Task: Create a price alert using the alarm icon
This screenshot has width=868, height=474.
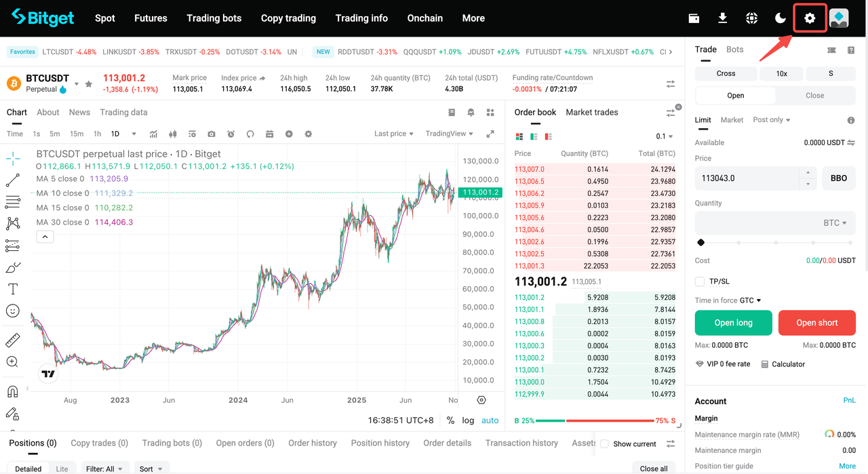Action: tap(230, 133)
